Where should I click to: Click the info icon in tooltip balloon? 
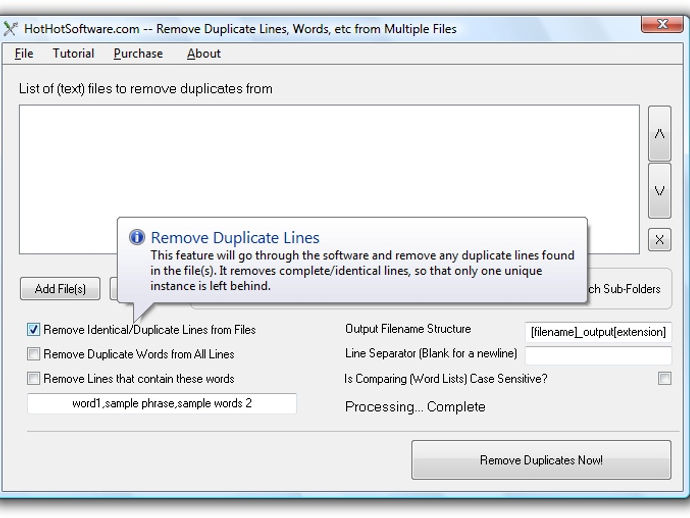(137, 237)
